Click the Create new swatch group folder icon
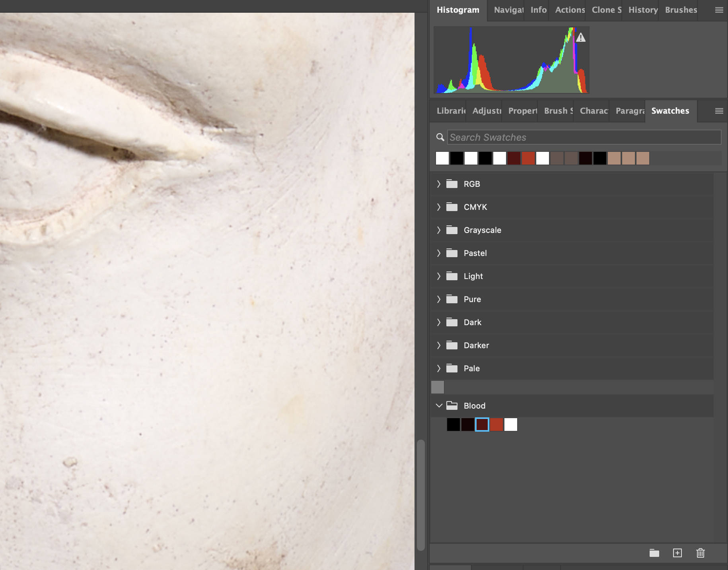728x570 pixels. click(x=654, y=553)
